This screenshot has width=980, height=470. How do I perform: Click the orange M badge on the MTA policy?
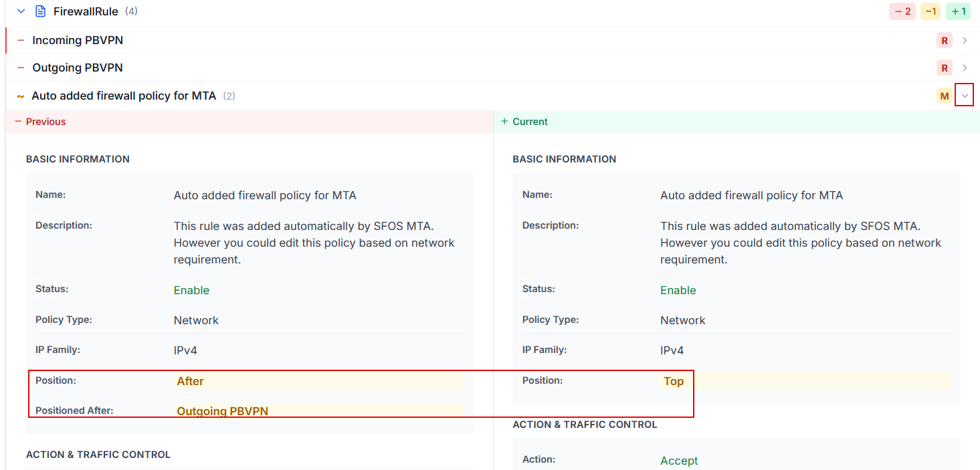944,96
